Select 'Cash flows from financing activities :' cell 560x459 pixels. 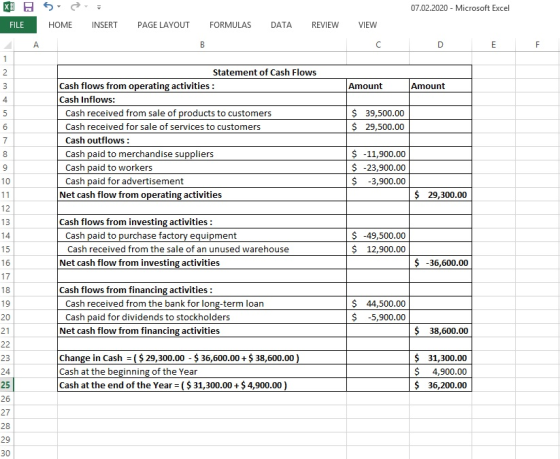click(202, 290)
